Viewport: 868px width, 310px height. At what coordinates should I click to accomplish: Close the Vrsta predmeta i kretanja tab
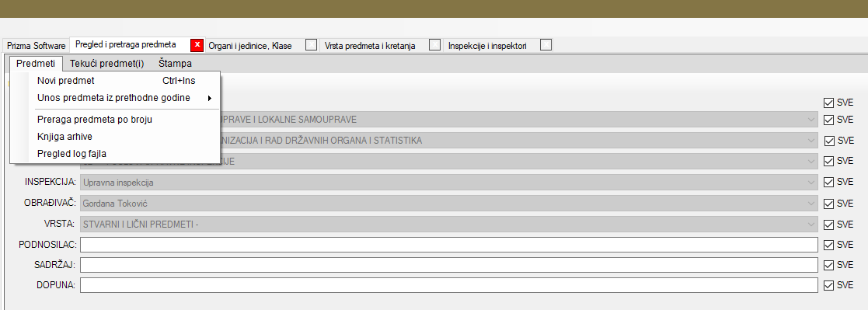click(x=435, y=45)
